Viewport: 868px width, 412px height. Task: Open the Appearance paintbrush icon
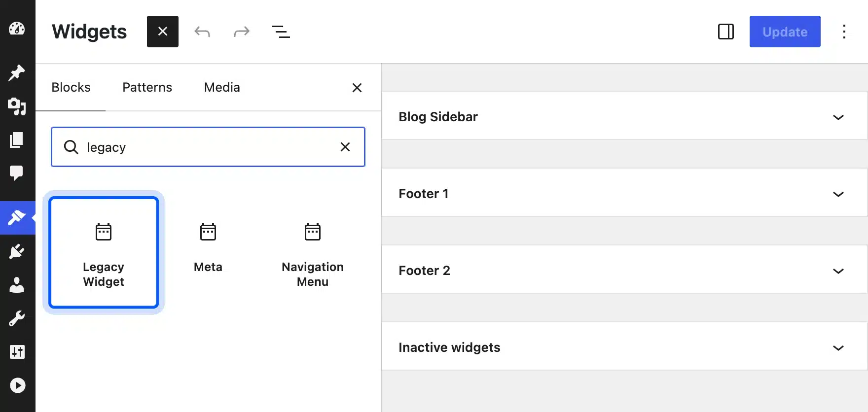point(17,217)
